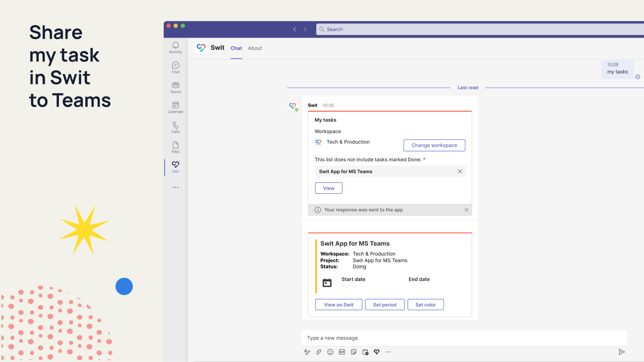Click the 'Swit App for MS Teams' card title

(355, 244)
